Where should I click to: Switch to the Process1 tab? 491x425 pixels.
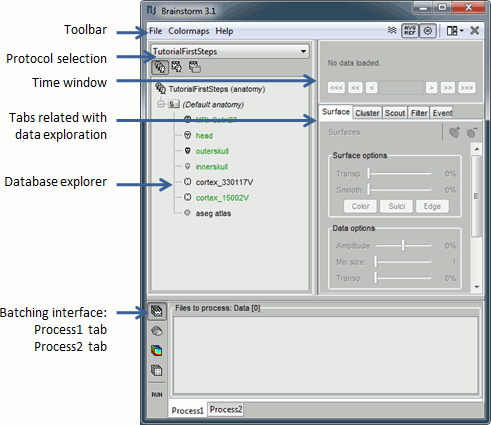pyautogui.click(x=187, y=410)
